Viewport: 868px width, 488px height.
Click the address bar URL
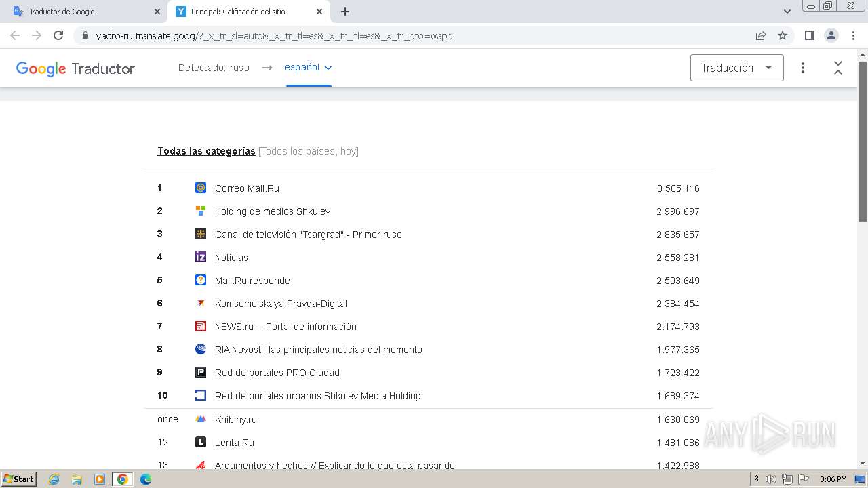point(274,36)
